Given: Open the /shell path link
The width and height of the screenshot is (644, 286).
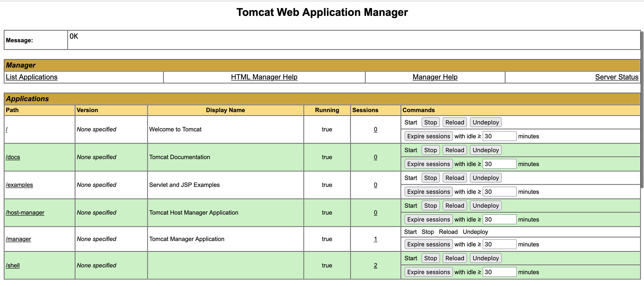Looking at the screenshot, I should coord(13,265).
